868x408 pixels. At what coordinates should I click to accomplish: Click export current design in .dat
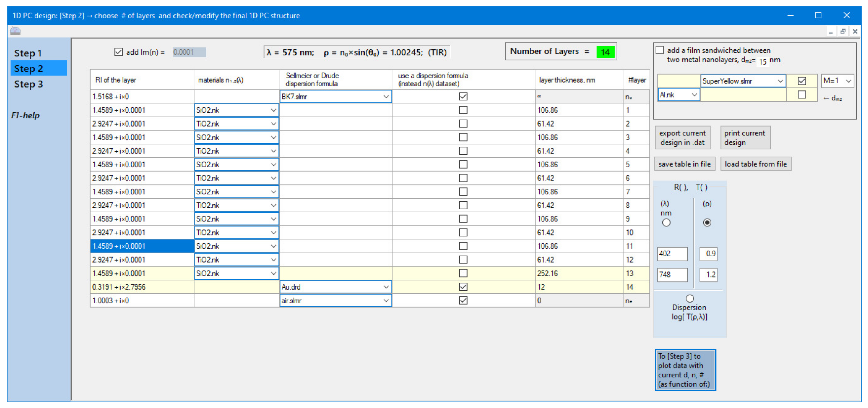tap(682, 138)
